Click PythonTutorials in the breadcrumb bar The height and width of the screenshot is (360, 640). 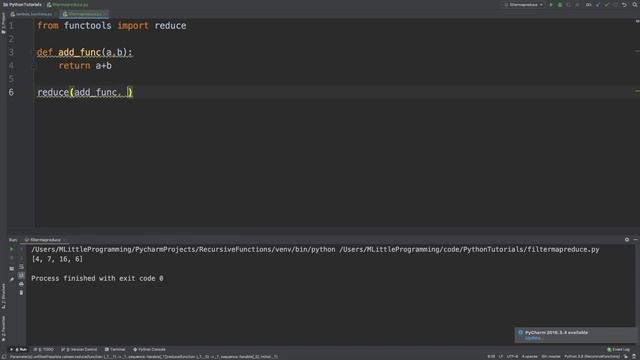coord(22,4)
